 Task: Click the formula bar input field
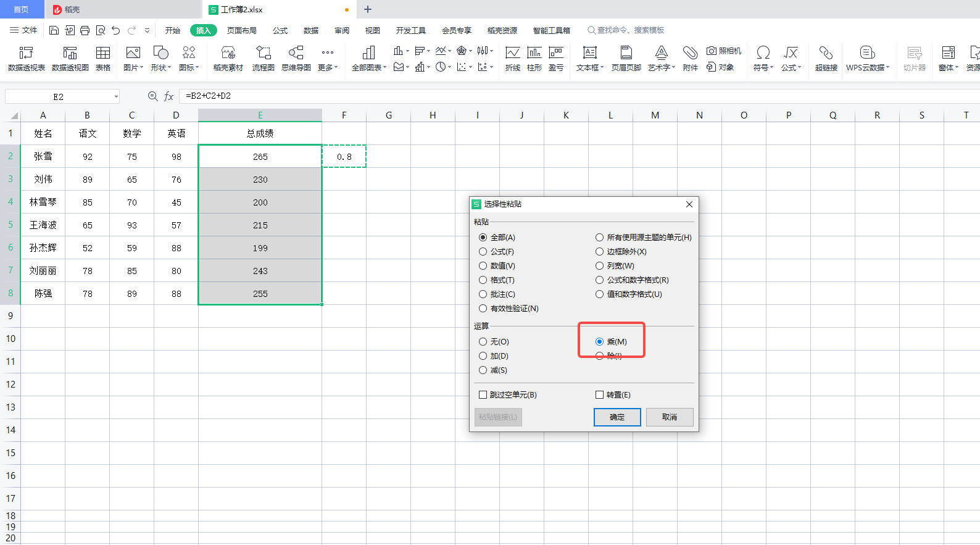555,96
